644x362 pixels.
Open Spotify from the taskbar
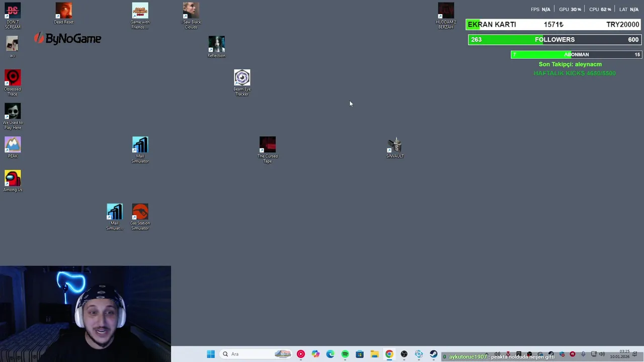click(x=345, y=354)
